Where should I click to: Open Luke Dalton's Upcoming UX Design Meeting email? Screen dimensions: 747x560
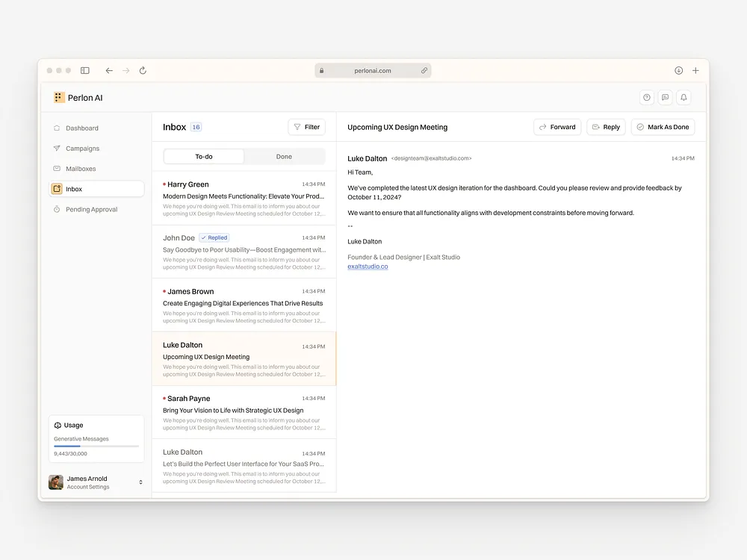click(x=244, y=357)
